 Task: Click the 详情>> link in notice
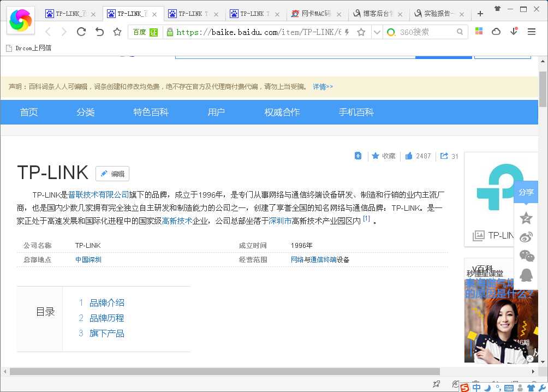click(323, 87)
